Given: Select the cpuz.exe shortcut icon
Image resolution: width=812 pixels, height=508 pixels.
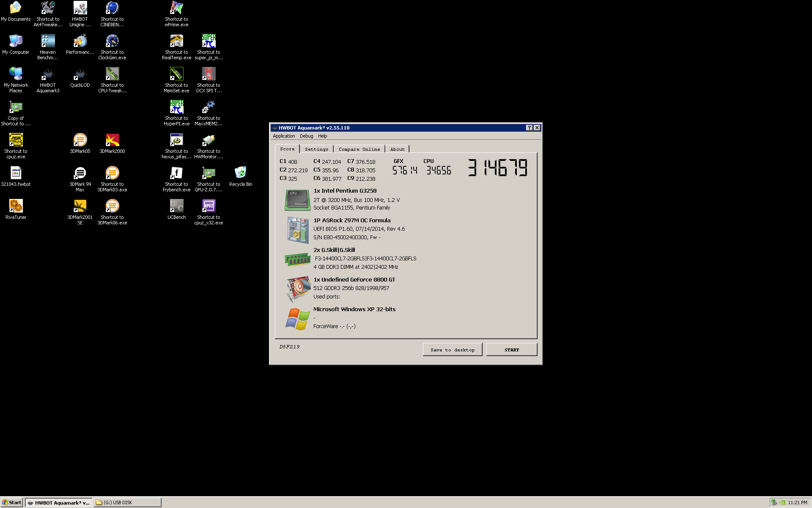Looking at the screenshot, I should (x=16, y=146).
